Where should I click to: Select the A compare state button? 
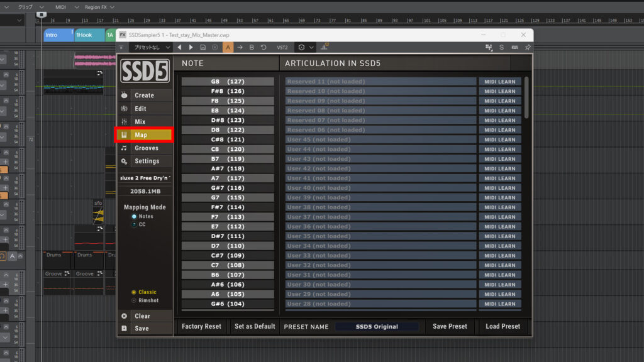(228, 47)
